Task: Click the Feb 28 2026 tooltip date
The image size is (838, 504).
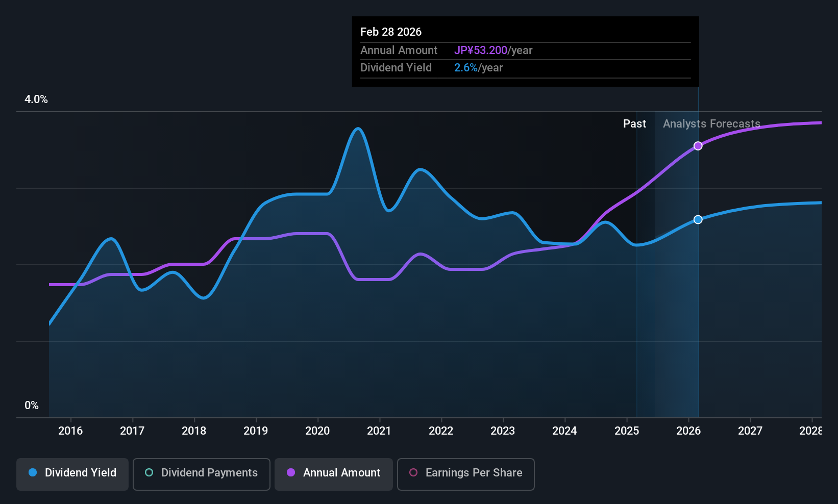Action: 391,32
